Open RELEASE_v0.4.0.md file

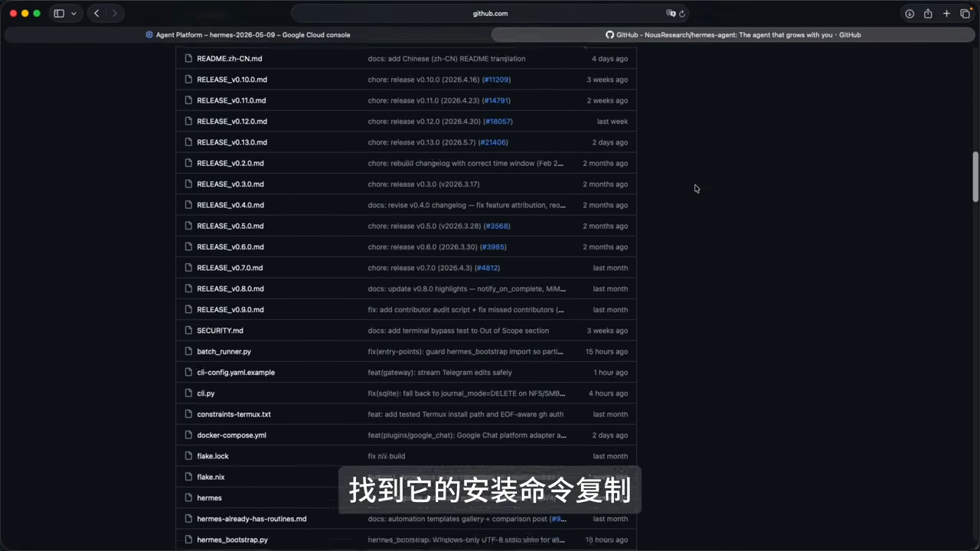(x=230, y=205)
